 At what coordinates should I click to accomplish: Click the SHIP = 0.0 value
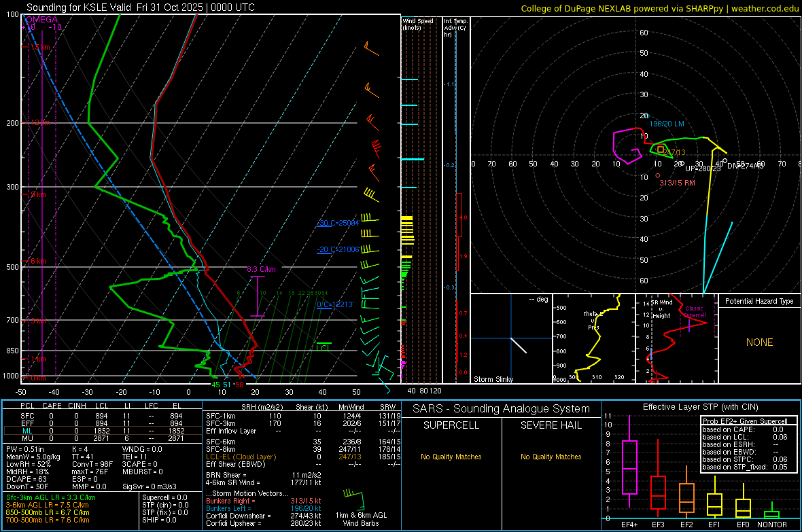[x=159, y=520]
